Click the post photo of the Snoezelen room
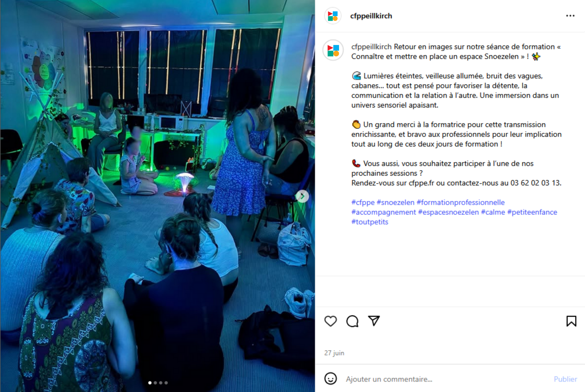Image resolution: width=585 pixels, height=392 pixels. (x=157, y=196)
